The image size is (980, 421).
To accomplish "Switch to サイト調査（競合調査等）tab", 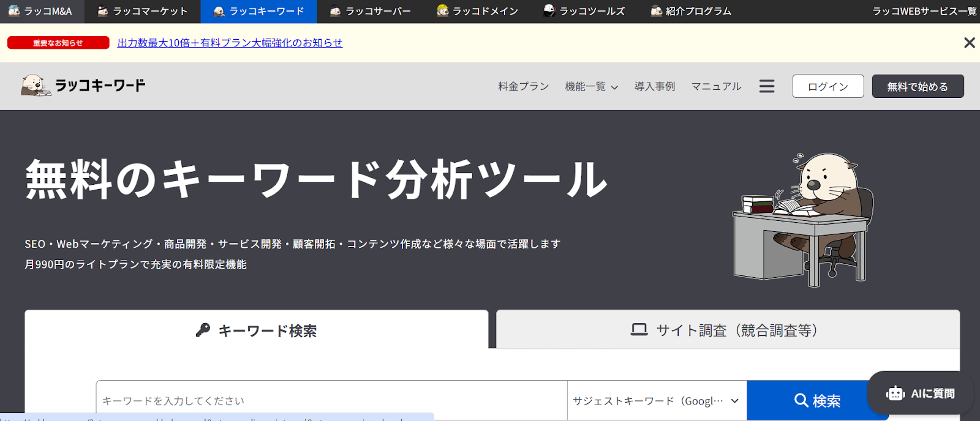I will pos(728,330).
